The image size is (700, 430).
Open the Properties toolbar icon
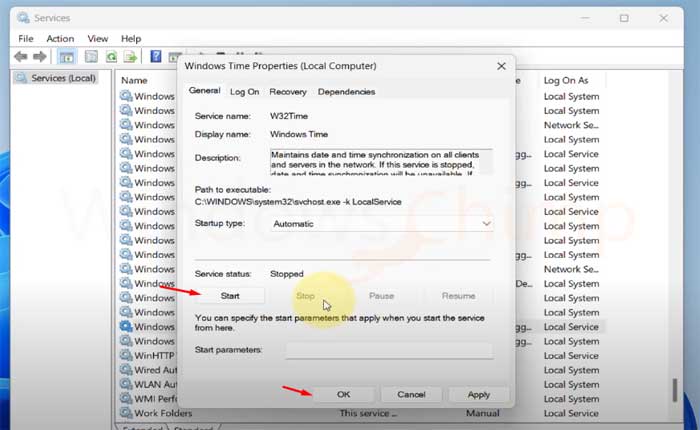tap(91, 56)
